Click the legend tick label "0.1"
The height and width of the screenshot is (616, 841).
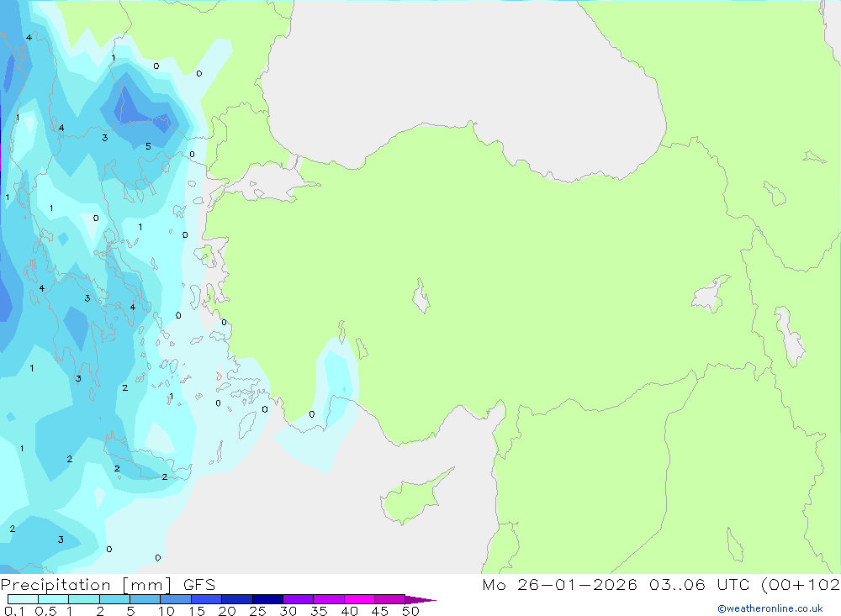tap(14, 611)
